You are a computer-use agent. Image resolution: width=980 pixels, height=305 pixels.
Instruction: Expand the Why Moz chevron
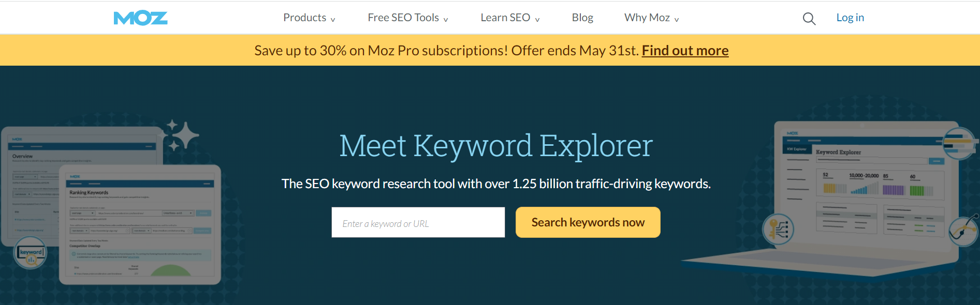click(677, 20)
